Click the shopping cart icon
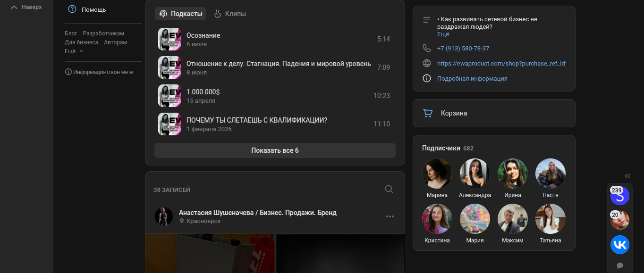 tap(428, 113)
